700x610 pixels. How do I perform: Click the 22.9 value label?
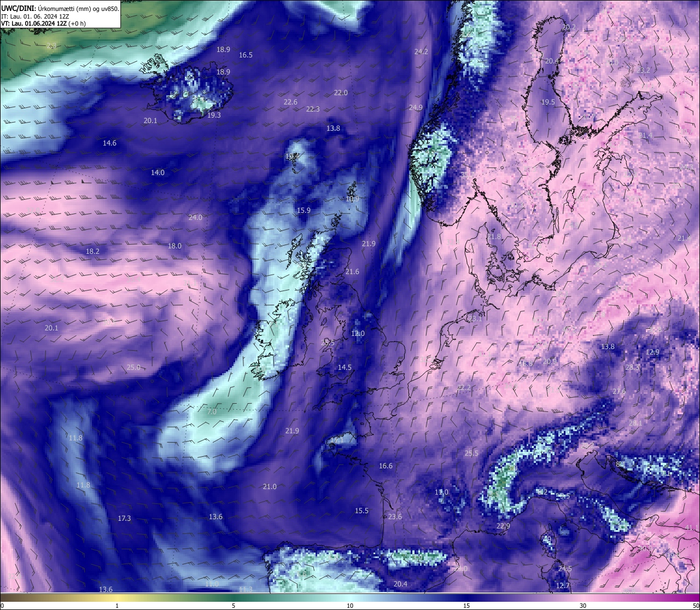tap(503, 526)
